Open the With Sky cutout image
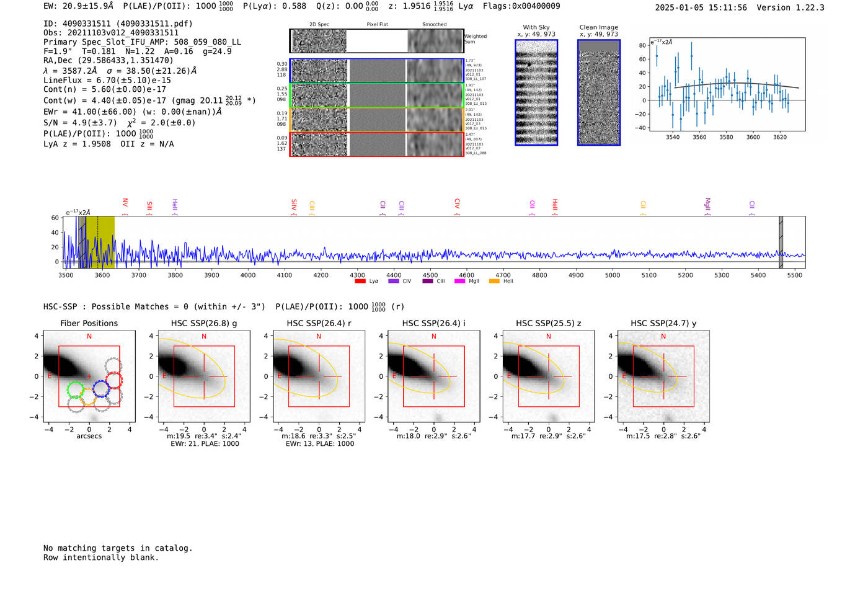The image size is (868, 591). pos(536,92)
